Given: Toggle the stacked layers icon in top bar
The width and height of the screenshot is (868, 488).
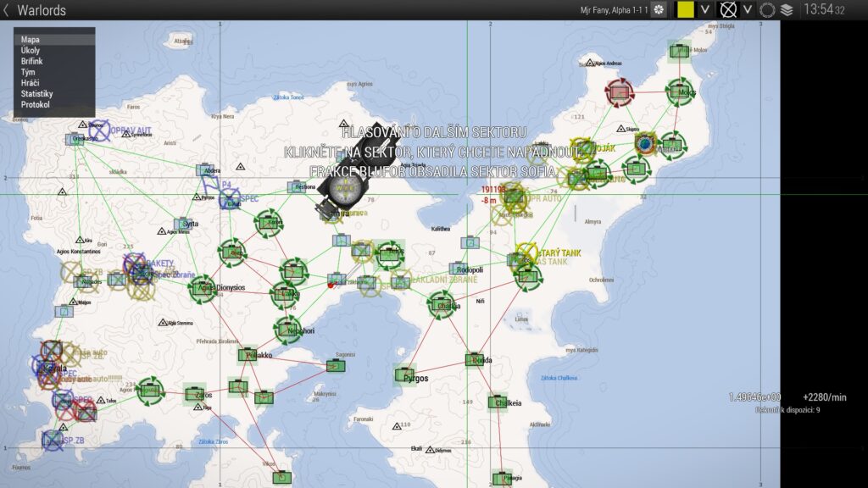Looking at the screenshot, I should 787,10.
